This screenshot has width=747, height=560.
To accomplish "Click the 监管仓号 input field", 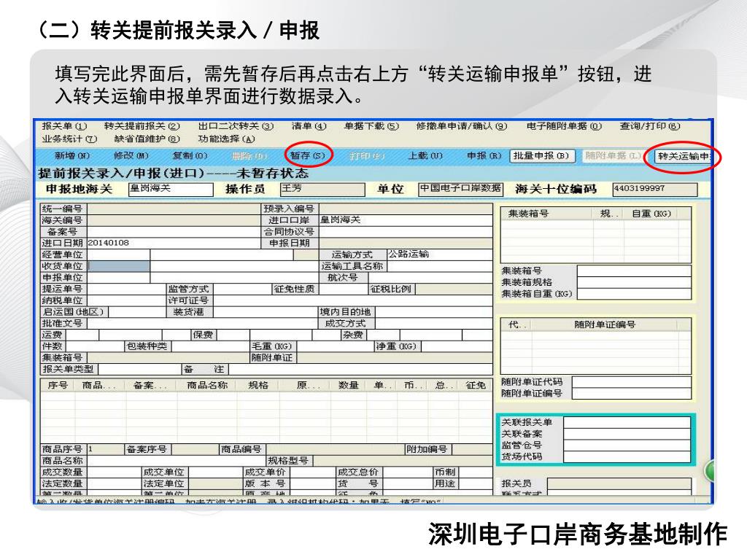I will click(627, 446).
